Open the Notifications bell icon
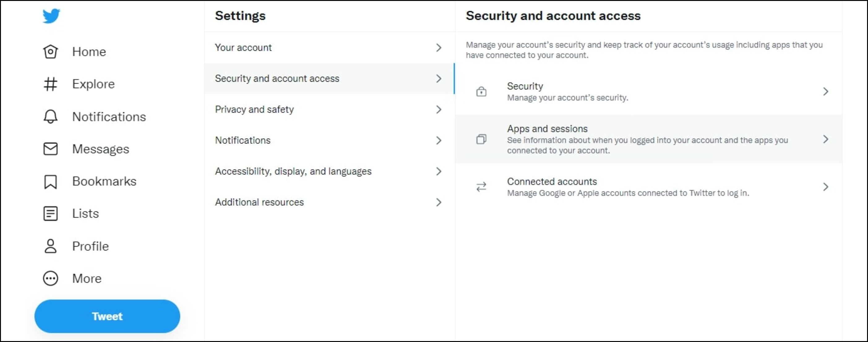868x342 pixels. pos(50,117)
